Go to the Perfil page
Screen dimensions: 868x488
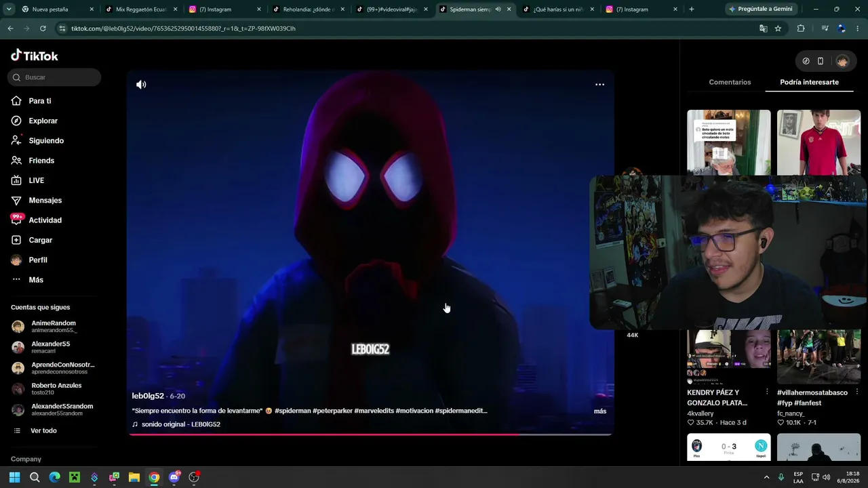[38, 260]
